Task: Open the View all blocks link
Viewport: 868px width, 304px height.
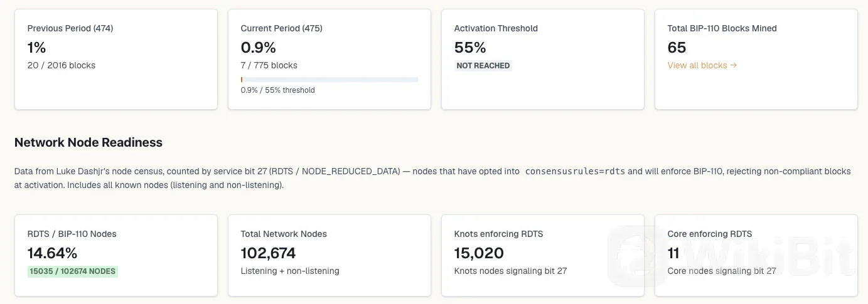Action: (702, 65)
